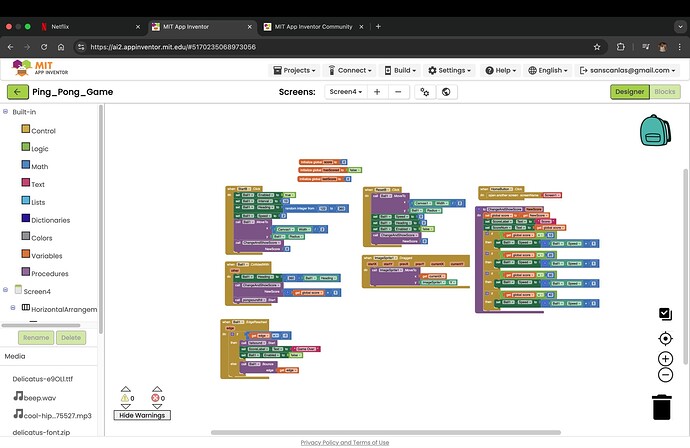690x448 pixels.
Task: Click the add screen plus button
Action: point(377,92)
